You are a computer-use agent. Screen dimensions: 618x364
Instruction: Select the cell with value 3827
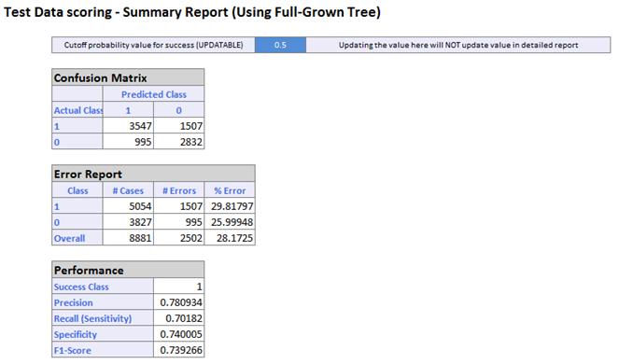[x=128, y=222]
